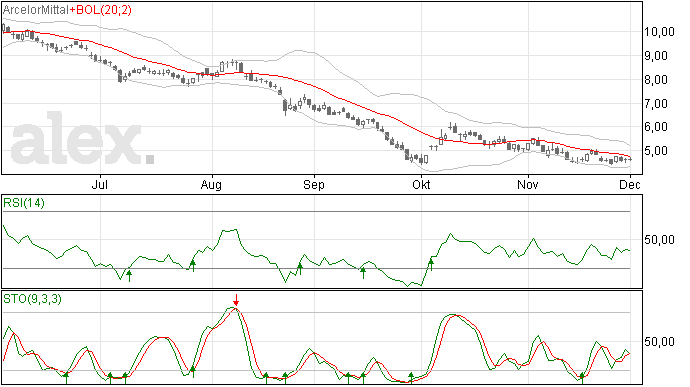Click the RSI(14) panel label
This screenshot has height=387, width=690.
[x=24, y=203]
